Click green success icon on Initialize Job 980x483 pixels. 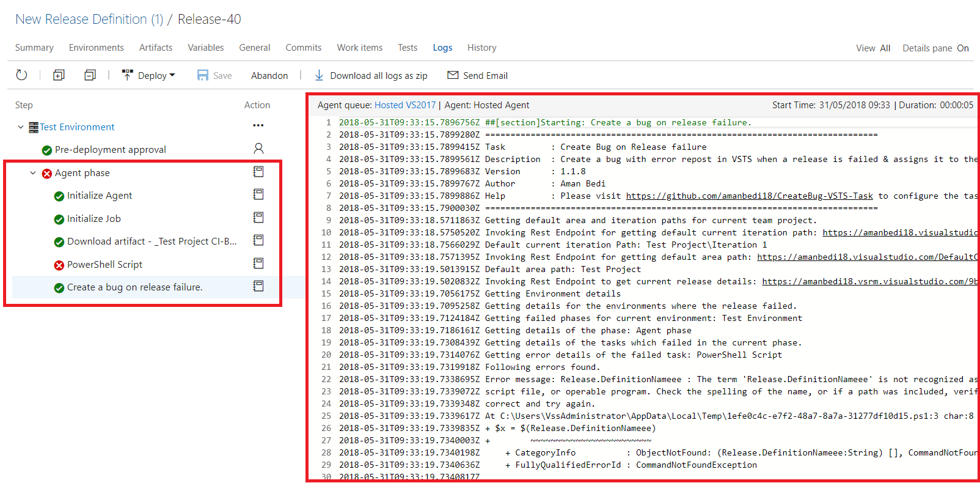pyautogui.click(x=59, y=219)
